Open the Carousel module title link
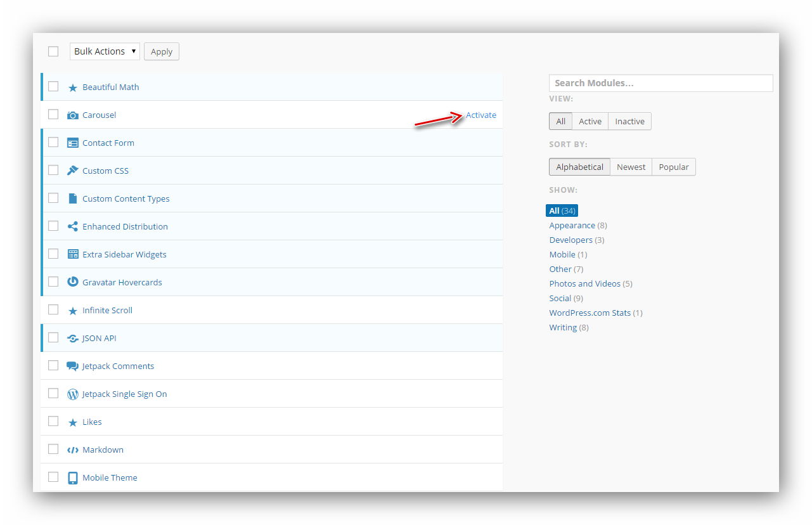The width and height of the screenshot is (812, 525). click(x=100, y=115)
